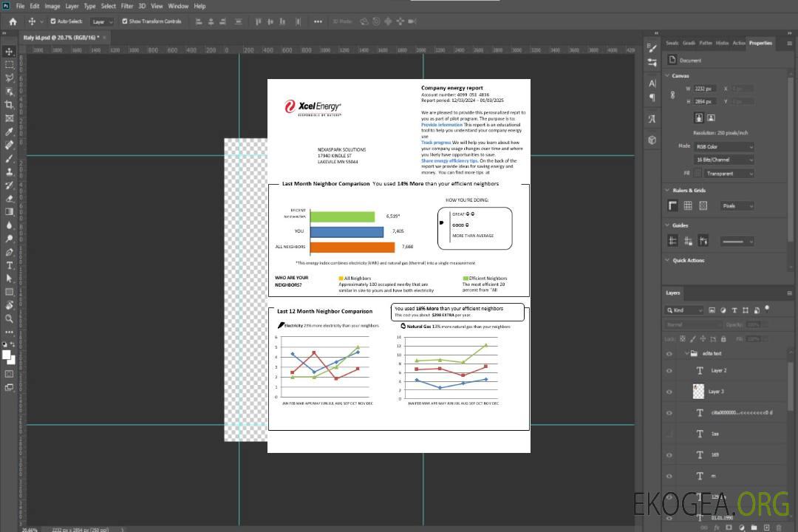The image size is (798, 532).
Task: Open the Glyphs panel icon
Action: tap(652, 119)
